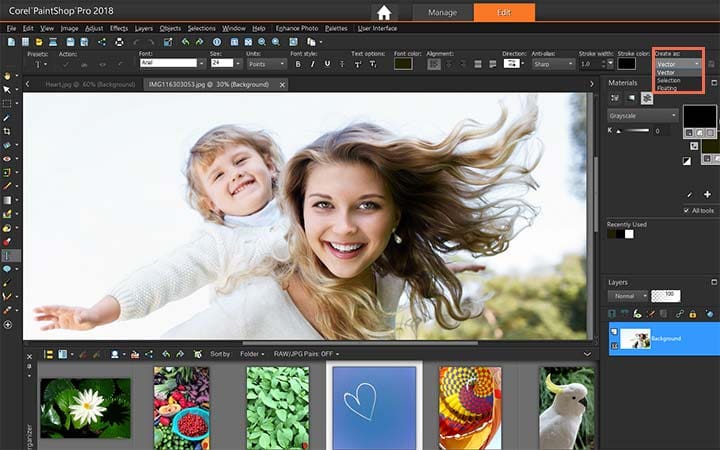Click the cockatoo bird thumbnail

coord(567,408)
